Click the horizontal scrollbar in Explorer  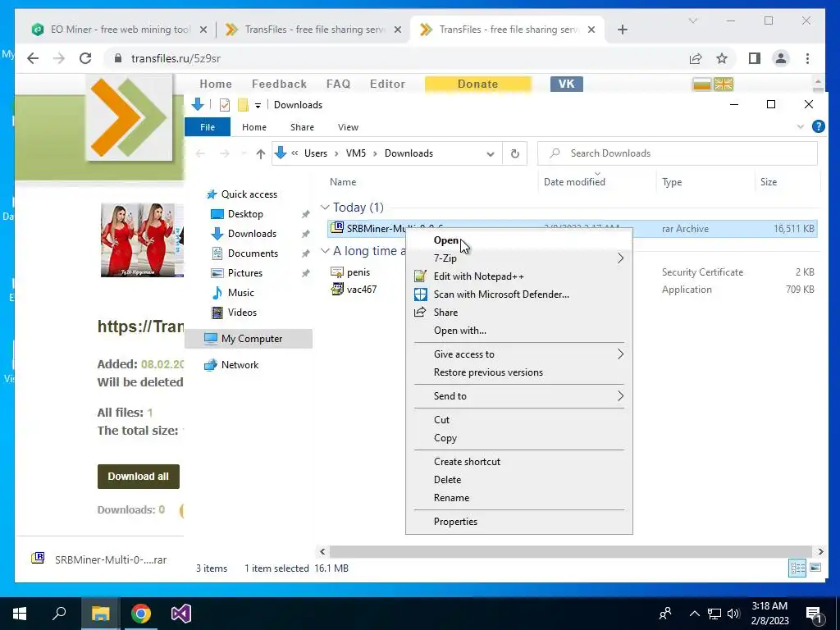[x=571, y=551]
